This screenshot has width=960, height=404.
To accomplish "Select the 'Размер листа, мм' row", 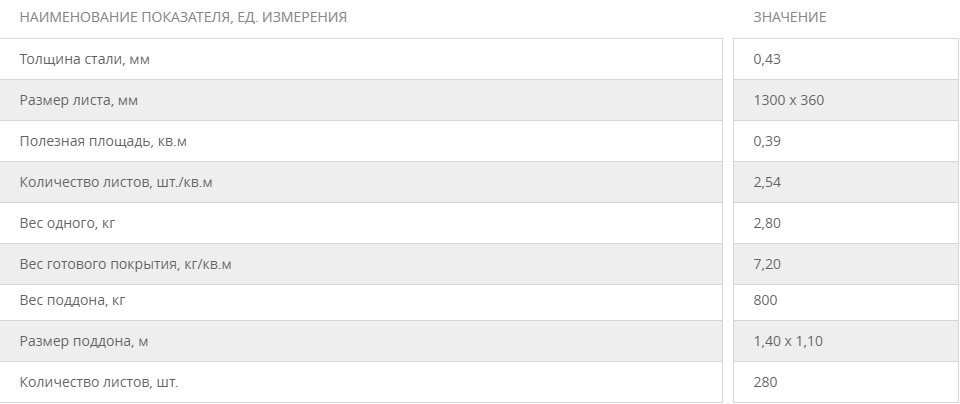I will click(x=361, y=100).
